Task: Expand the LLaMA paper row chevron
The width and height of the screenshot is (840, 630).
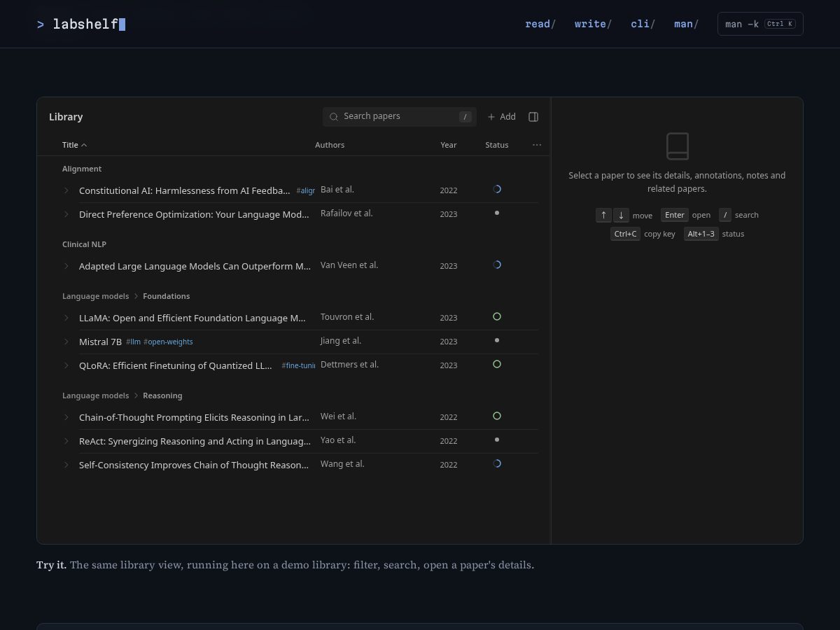Action: click(x=66, y=318)
